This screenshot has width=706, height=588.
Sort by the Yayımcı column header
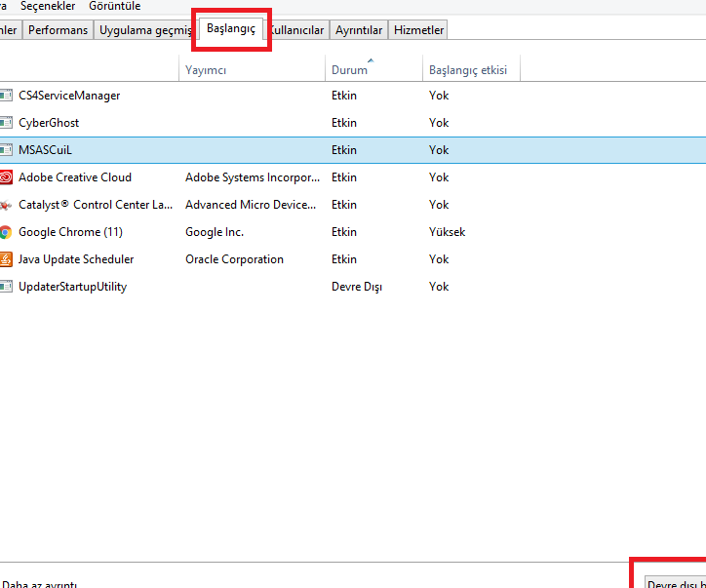[253, 68]
